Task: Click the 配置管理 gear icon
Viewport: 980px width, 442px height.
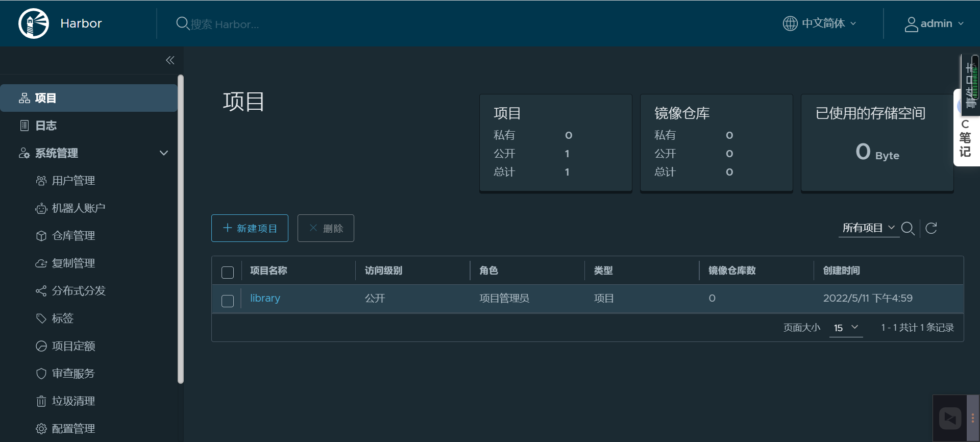Action: pyautogui.click(x=41, y=429)
